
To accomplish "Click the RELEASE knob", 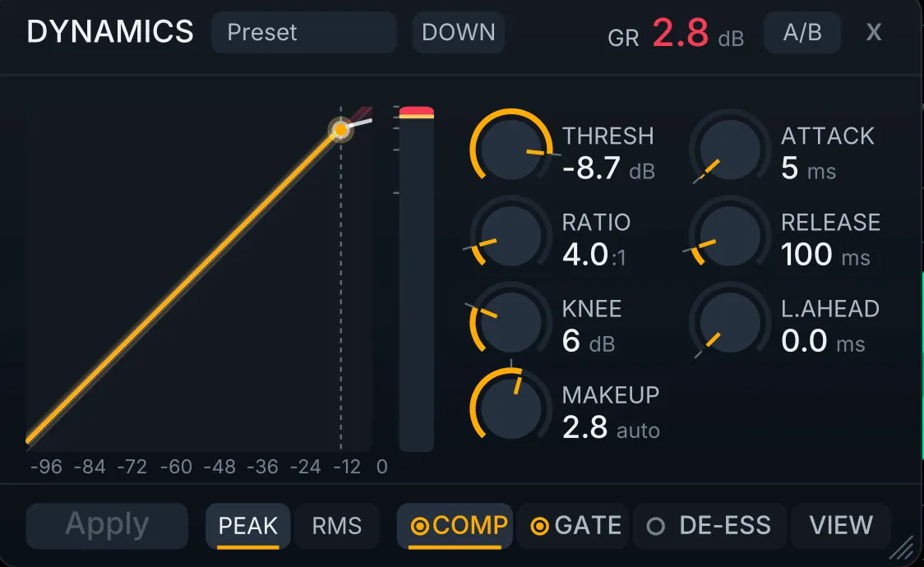I will [x=730, y=236].
